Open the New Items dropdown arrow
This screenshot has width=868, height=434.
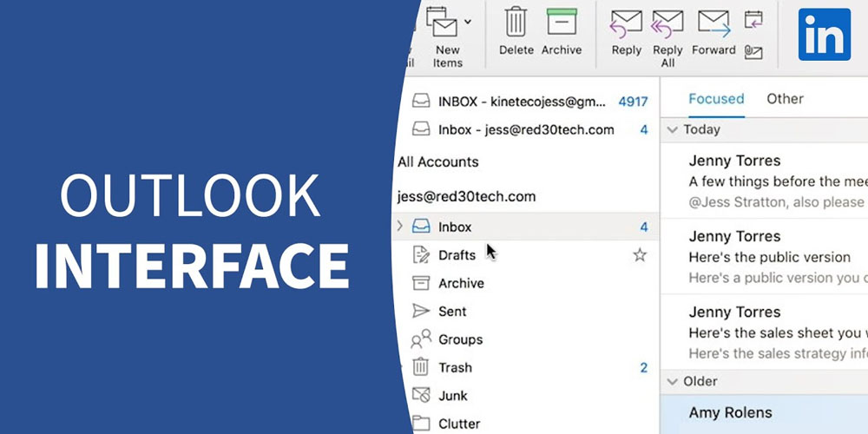coord(468,22)
